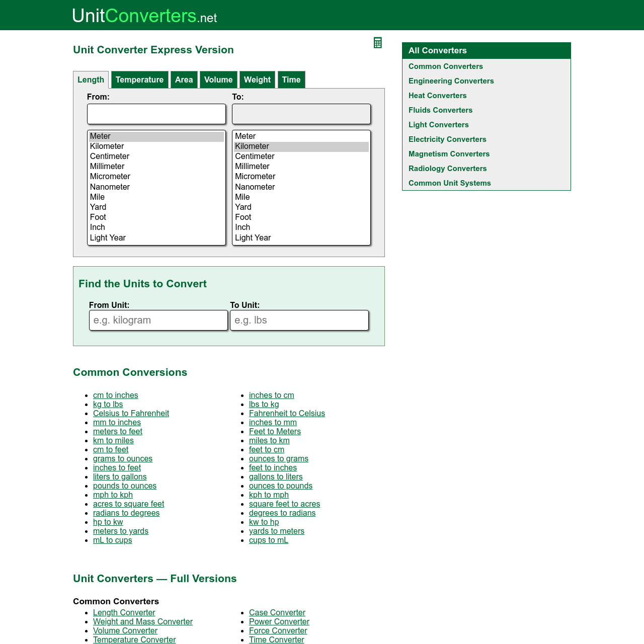
Task: Open the inches to cm conversion
Action: coord(271,395)
